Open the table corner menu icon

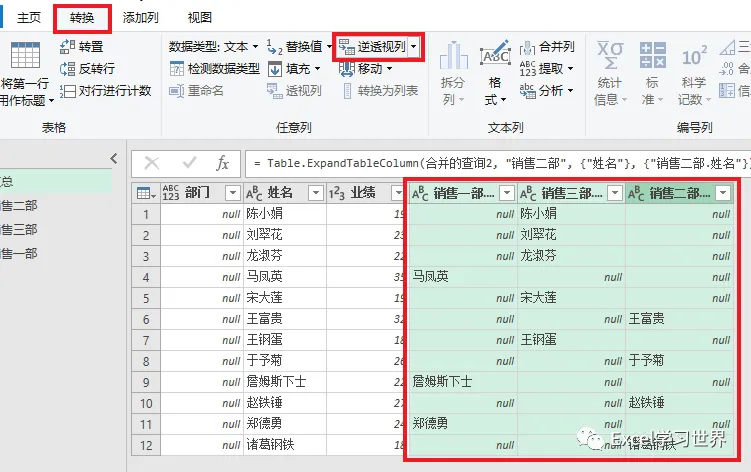point(146,193)
